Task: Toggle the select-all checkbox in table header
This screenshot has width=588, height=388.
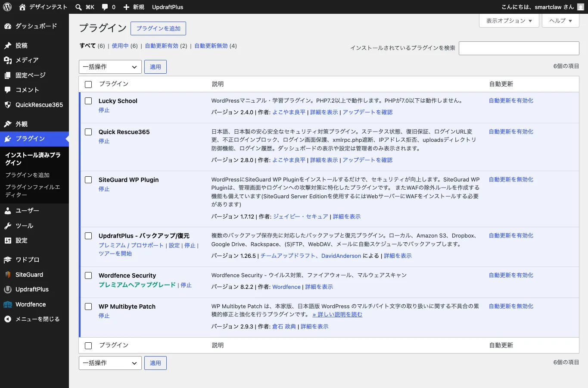Action: (88, 84)
